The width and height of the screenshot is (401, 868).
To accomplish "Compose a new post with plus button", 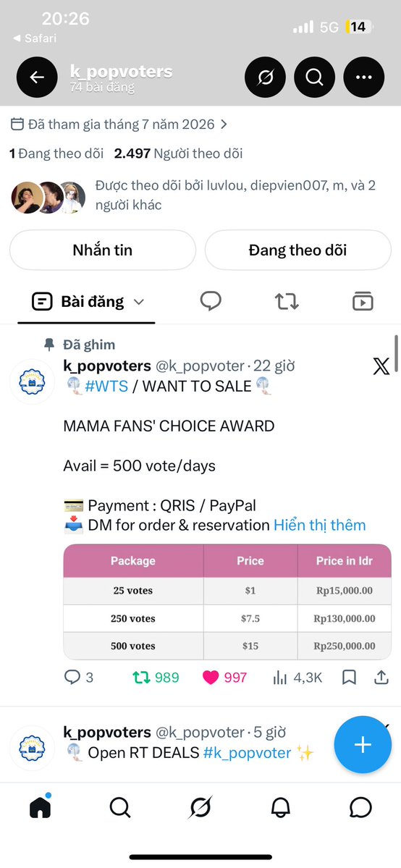I will tap(363, 744).
